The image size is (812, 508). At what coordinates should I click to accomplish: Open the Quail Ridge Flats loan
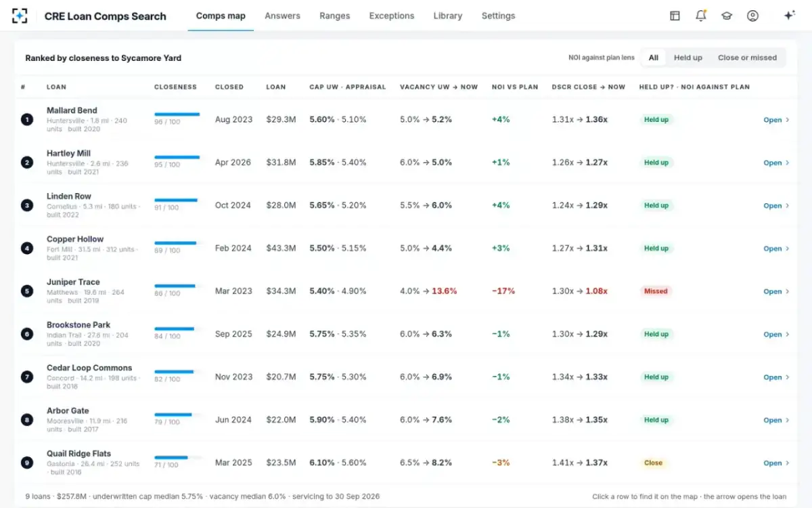(x=777, y=463)
